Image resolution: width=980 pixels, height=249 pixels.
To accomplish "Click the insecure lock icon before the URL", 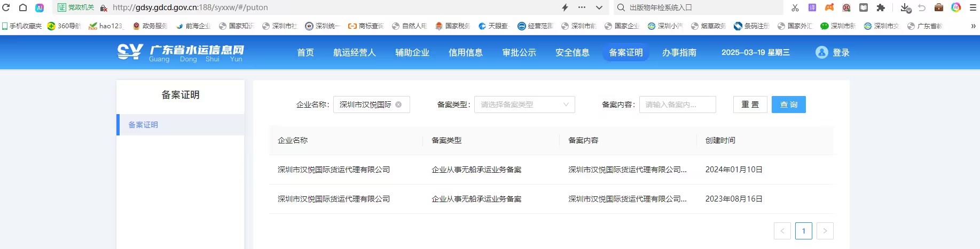I will tap(104, 8).
